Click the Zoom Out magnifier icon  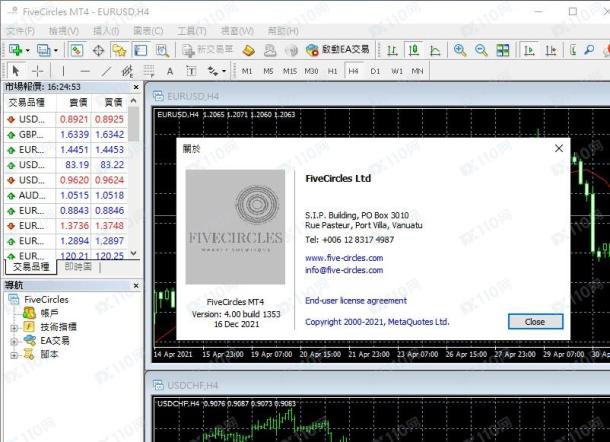pyautogui.click(x=481, y=50)
